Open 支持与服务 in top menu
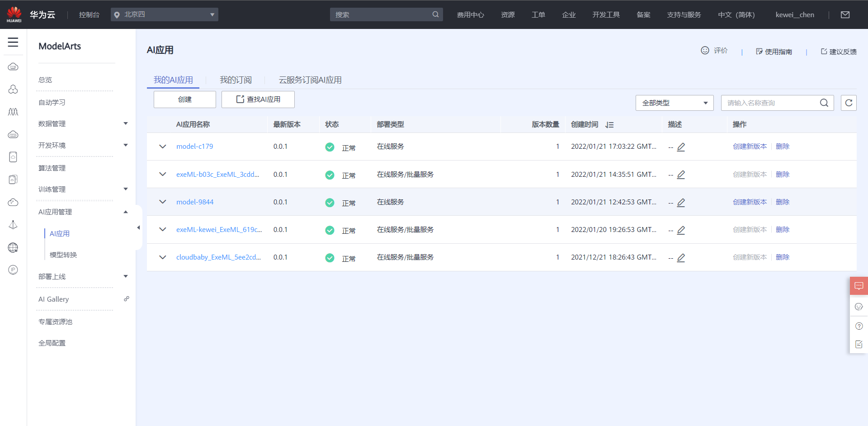Viewport: 868px width, 426px height. pos(684,14)
